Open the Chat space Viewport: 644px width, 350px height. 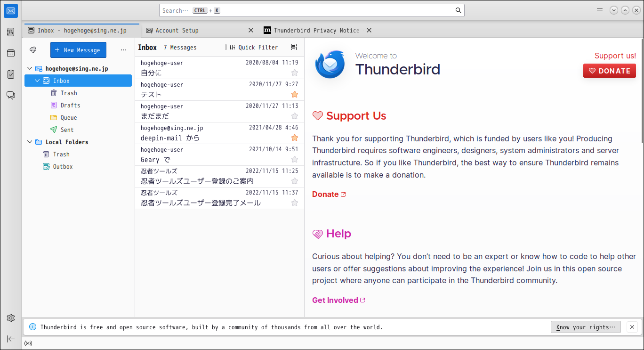pos(11,96)
